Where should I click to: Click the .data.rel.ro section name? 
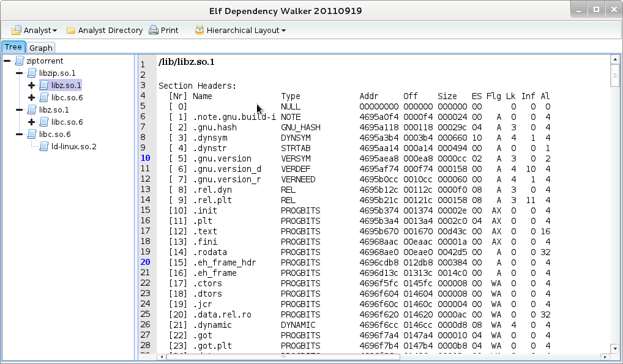pos(222,314)
